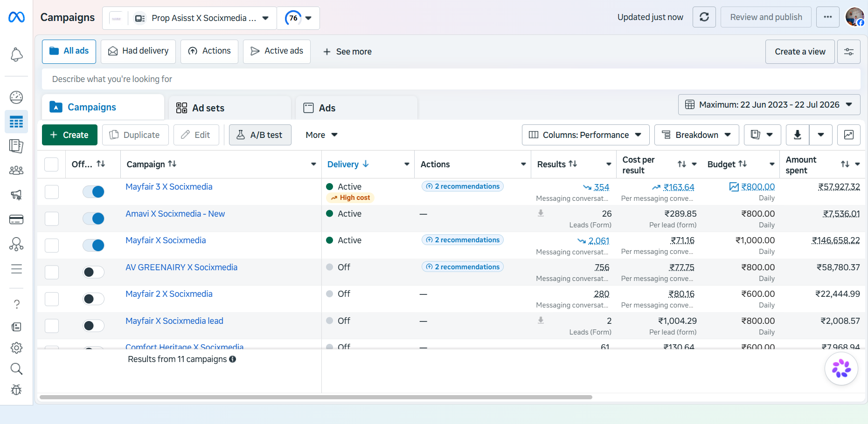Click the A/B test button
Screen dimensions: 868x424
260,135
